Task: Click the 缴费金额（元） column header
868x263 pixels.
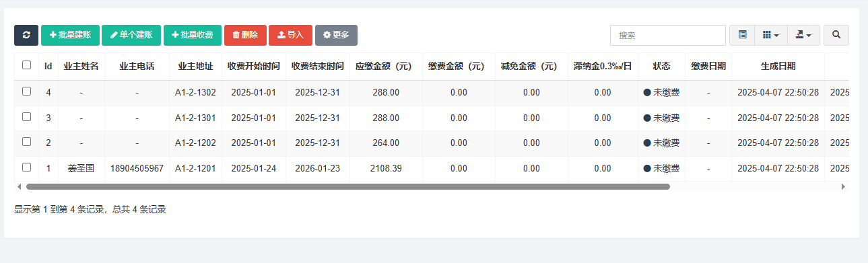Action: click(459, 67)
